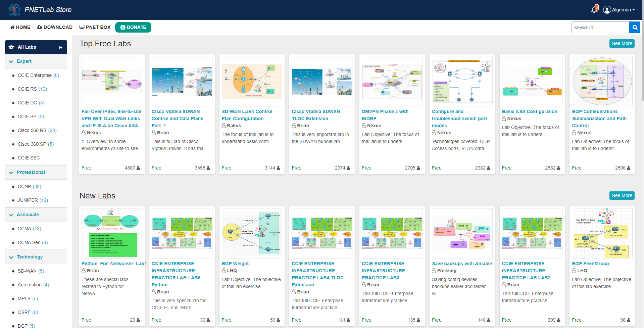Open CCIE SEC category
The image size is (644, 328).
click(x=29, y=158)
